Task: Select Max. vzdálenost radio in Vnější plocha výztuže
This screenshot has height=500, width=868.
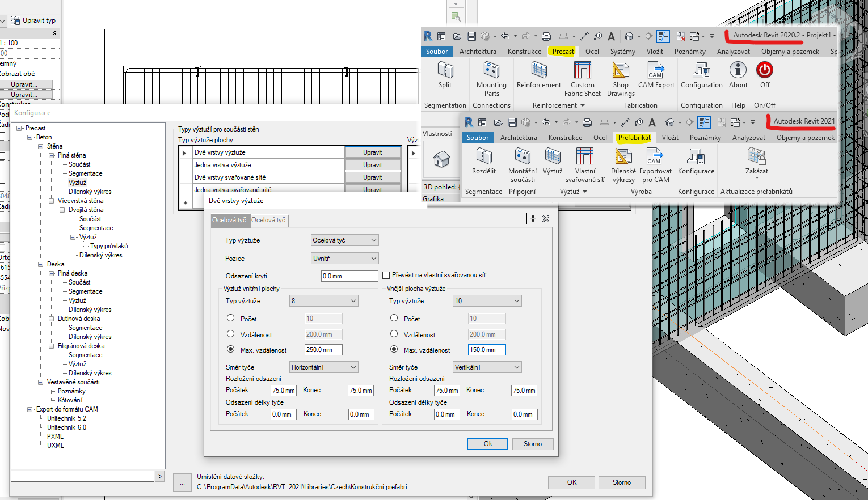Action: coord(394,349)
